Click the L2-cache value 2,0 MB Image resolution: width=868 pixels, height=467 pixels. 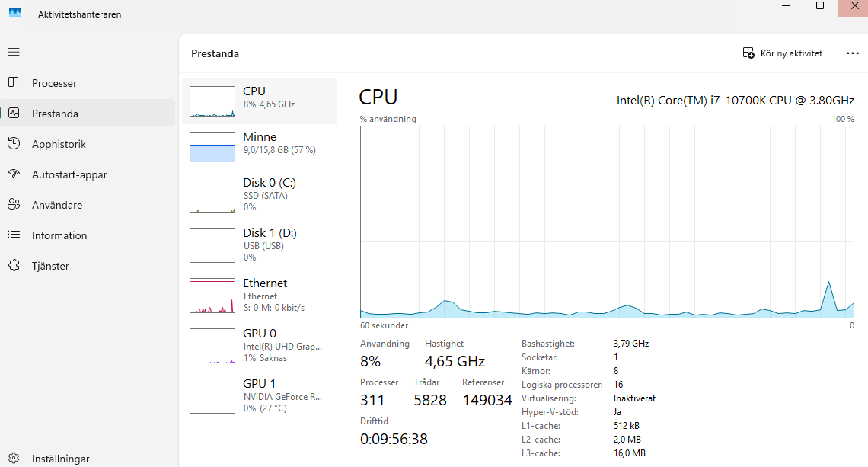point(627,440)
